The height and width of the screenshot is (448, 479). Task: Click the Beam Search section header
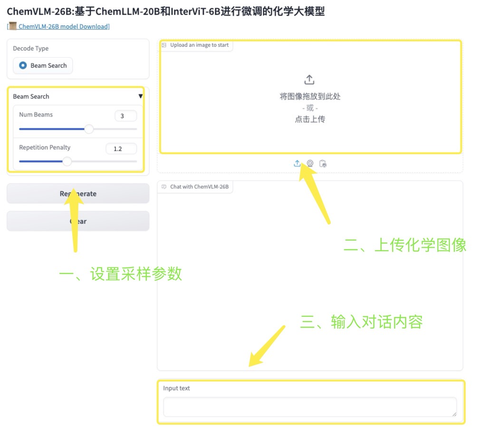point(31,97)
